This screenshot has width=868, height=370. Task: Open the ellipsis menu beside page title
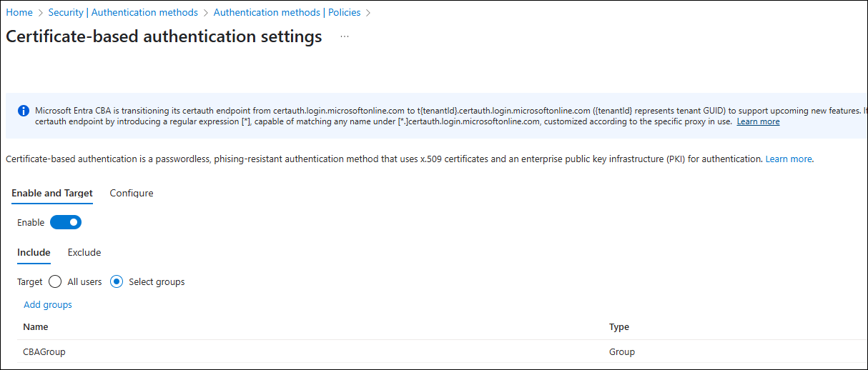(345, 36)
